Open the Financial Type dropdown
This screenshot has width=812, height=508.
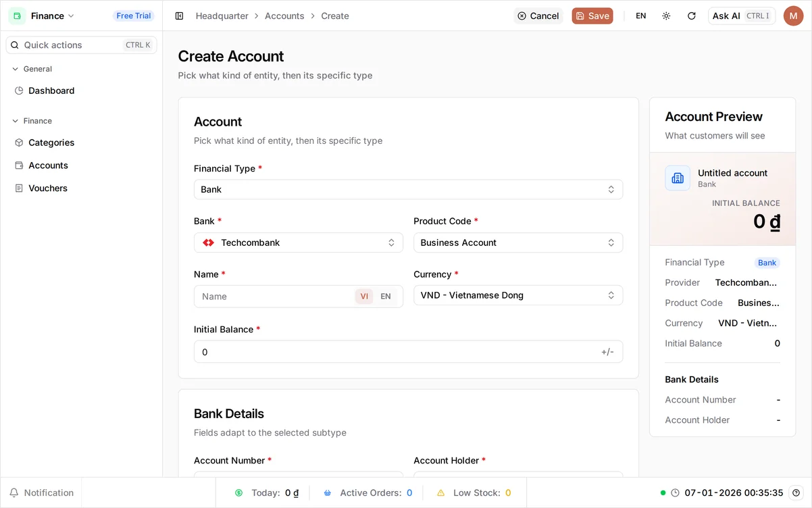[x=408, y=190]
